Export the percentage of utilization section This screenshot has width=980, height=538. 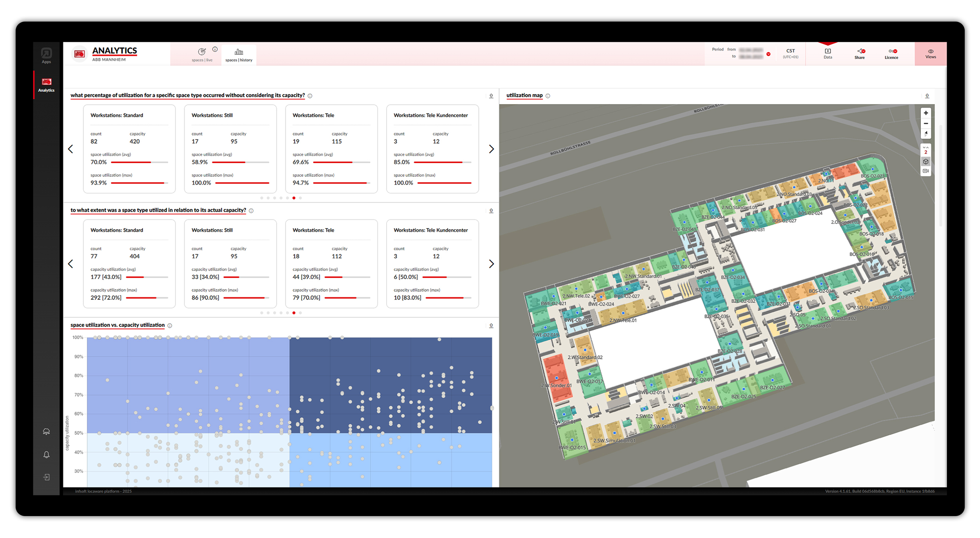point(491,96)
